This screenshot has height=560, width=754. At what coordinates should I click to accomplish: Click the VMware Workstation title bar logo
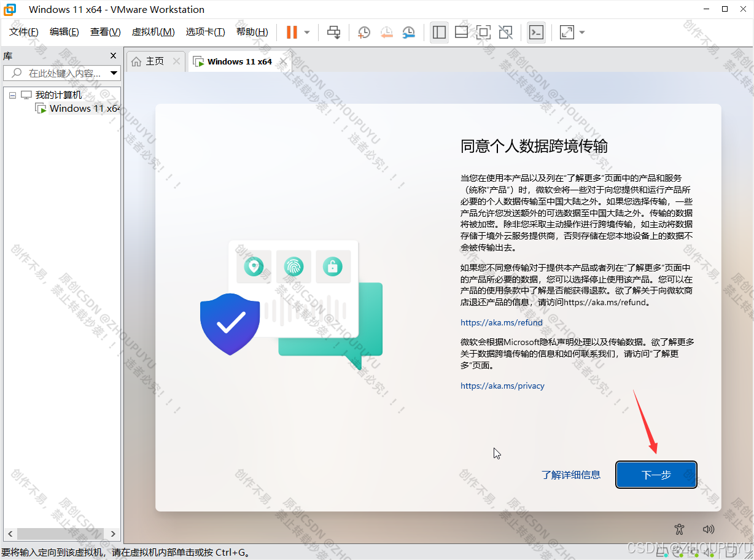tap(10, 10)
